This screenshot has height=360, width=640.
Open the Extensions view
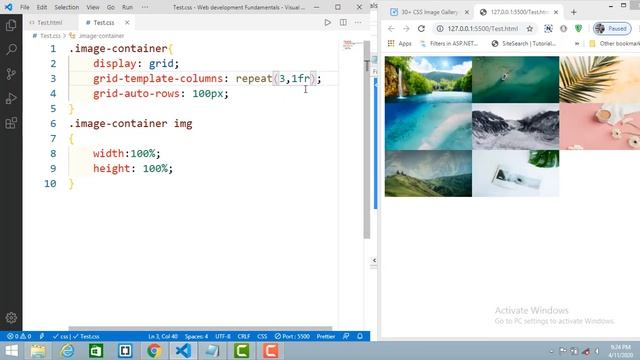(11, 123)
